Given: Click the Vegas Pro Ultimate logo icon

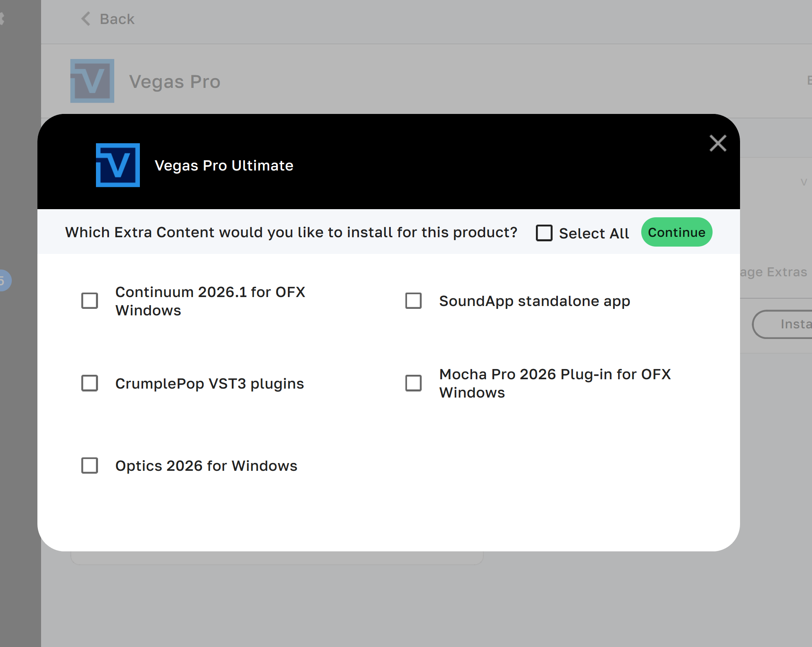Looking at the screenshot, I should point(118,165).
